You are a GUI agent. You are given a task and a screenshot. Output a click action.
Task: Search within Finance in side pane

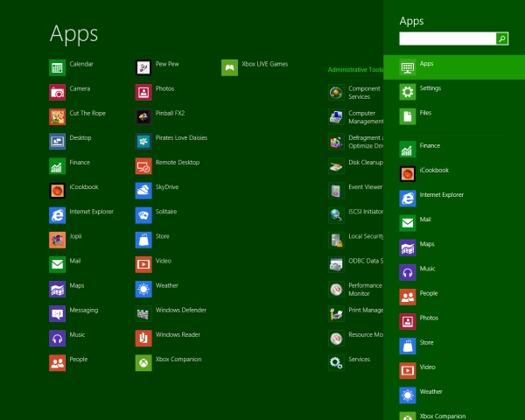tap(454, 150)
